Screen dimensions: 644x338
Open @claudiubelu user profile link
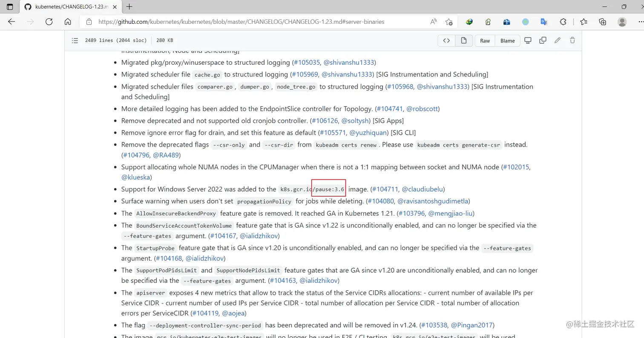click(422, 189)
